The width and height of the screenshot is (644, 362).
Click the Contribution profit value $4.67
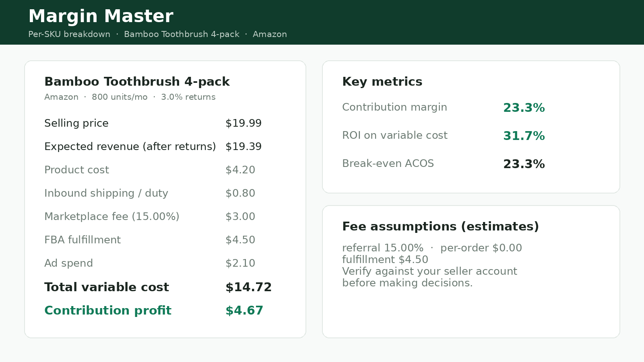coord(244,311)
